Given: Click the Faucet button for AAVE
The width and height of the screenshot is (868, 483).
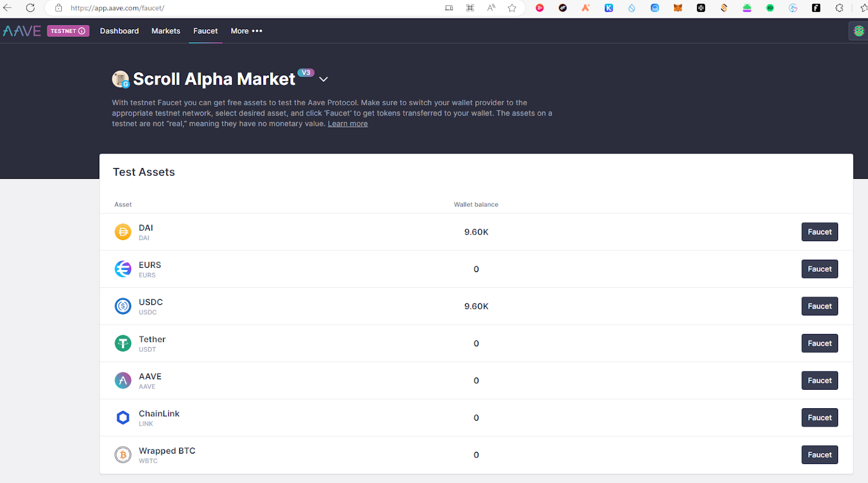Looking at the screenshot, I should [820, 381].
